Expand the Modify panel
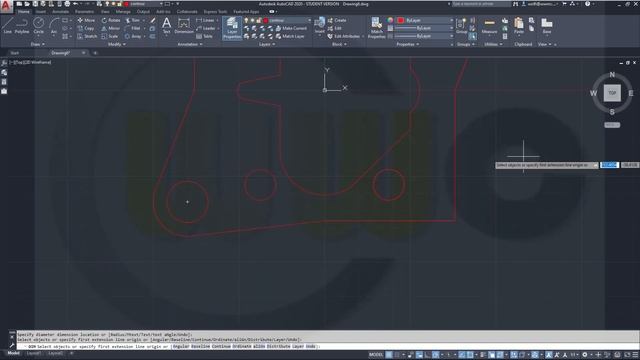Viewport: 640px width, 360px height. [x=116, y=44]
